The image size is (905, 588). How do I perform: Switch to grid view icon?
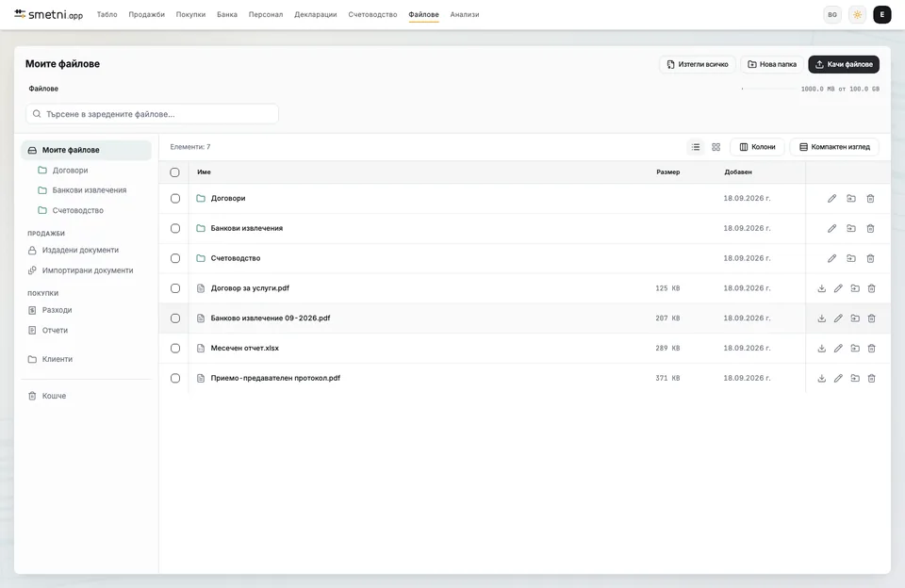716,147
